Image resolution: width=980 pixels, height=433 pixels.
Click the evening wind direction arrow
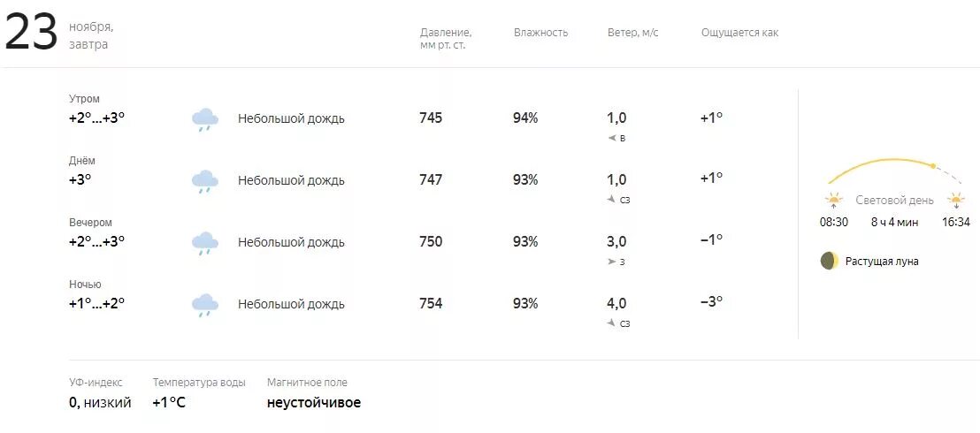click(x=611, y=262)
